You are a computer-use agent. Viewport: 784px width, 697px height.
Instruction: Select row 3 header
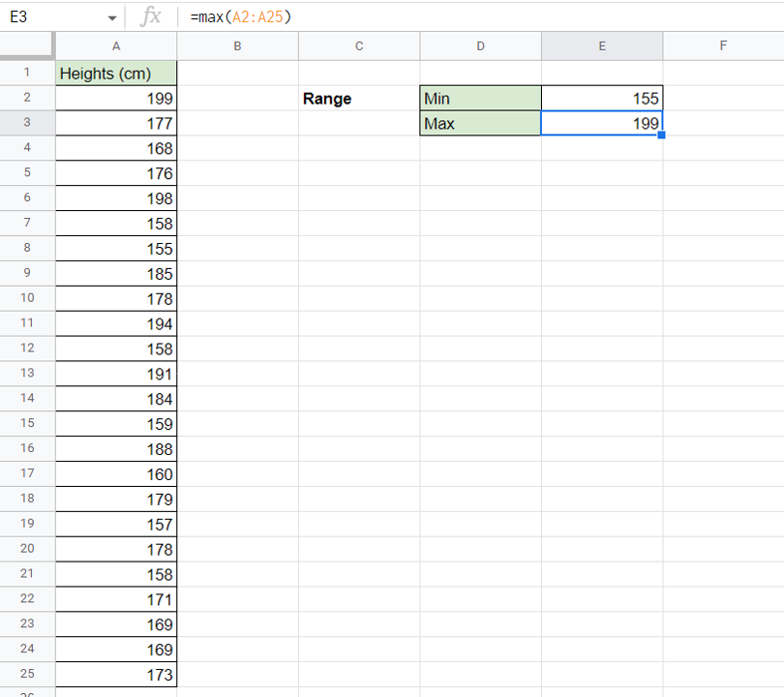tap(27, 123)
